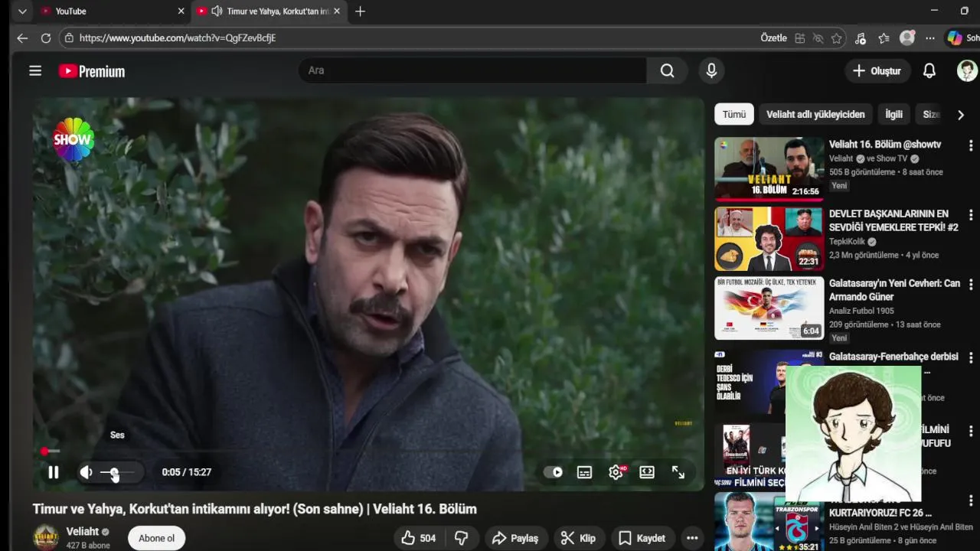Switch to theater mode
This screenshot has width=980, height=551.
pos(647,472)
